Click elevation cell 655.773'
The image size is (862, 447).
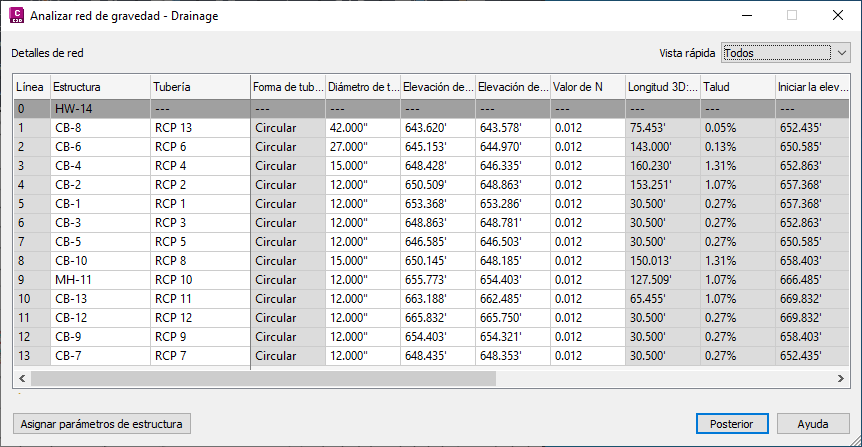tap(438, 279)
